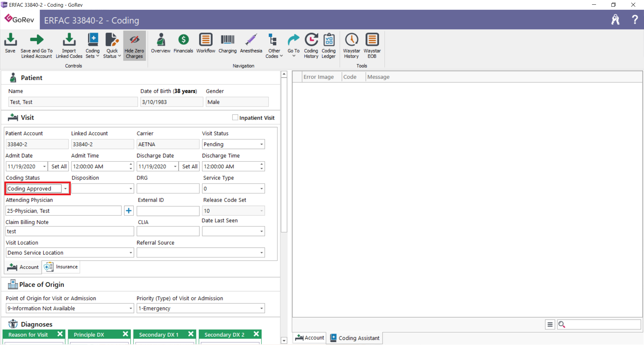Close the Reason for Visit diagnosis
Screen dimensions: 644x345
pyautogui.click(x=60, y=334)
